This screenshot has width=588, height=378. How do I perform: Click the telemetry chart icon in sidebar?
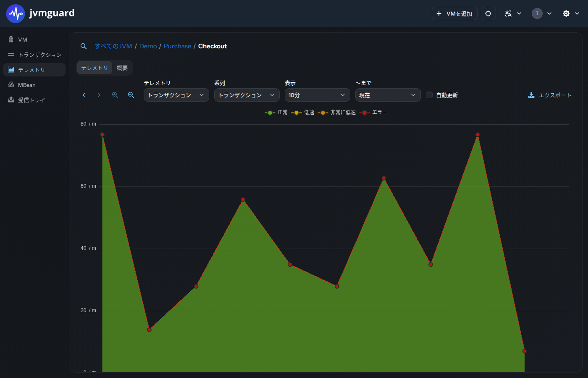[11, 70]
